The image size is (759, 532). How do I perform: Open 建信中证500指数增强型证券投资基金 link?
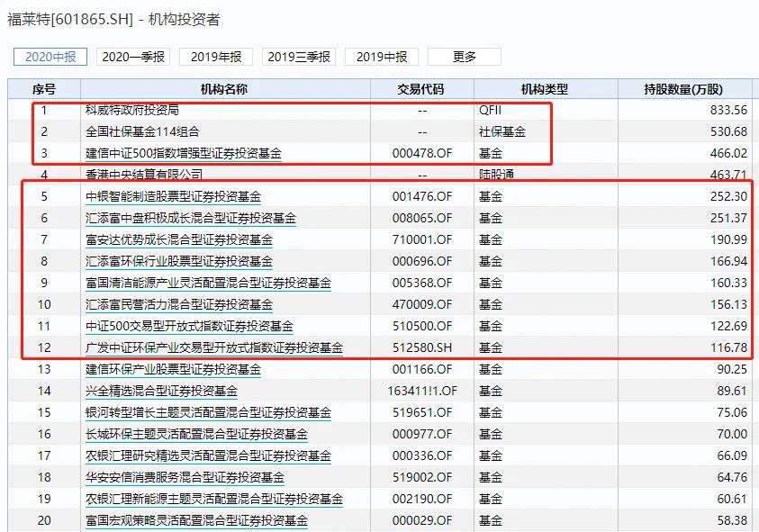(183, 153)
